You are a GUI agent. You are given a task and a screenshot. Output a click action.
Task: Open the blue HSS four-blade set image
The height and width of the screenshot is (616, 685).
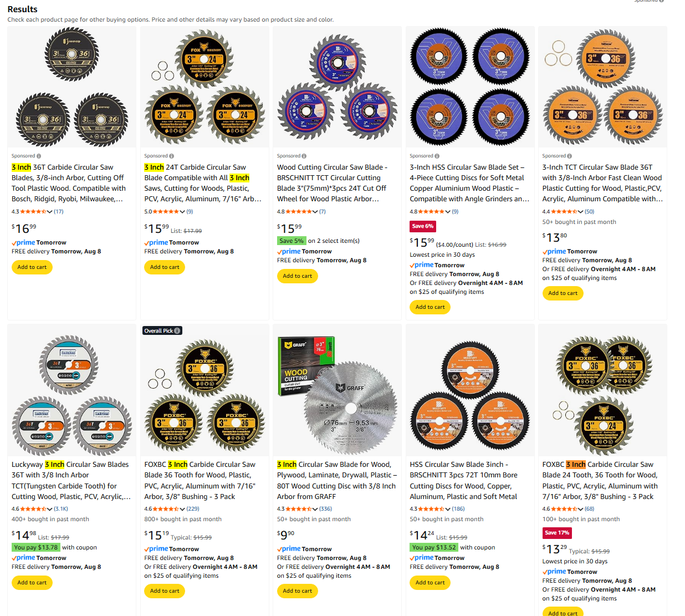pyautogui.click(x=469, y=86)
